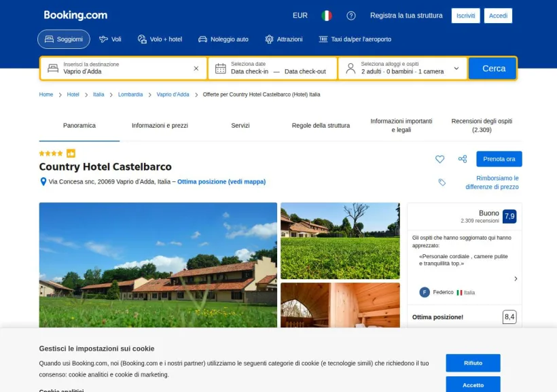The width and height of the screenshot is (557, 392).
Task: Click the Accedi button
Action: 498,16
